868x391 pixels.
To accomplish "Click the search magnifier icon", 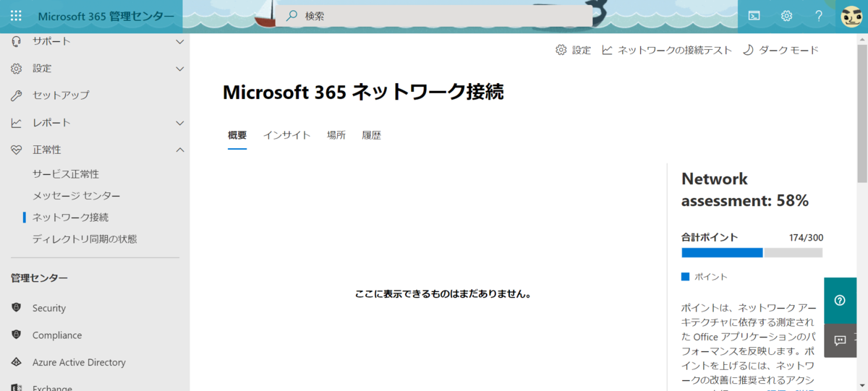I will (x=292, y=16).
